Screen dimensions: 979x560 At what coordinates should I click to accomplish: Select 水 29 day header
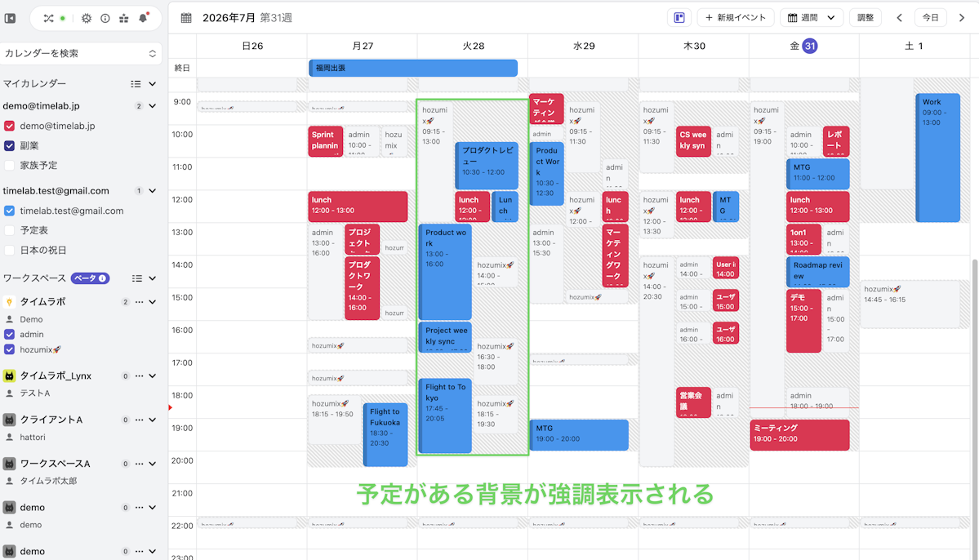coord(584,46)
